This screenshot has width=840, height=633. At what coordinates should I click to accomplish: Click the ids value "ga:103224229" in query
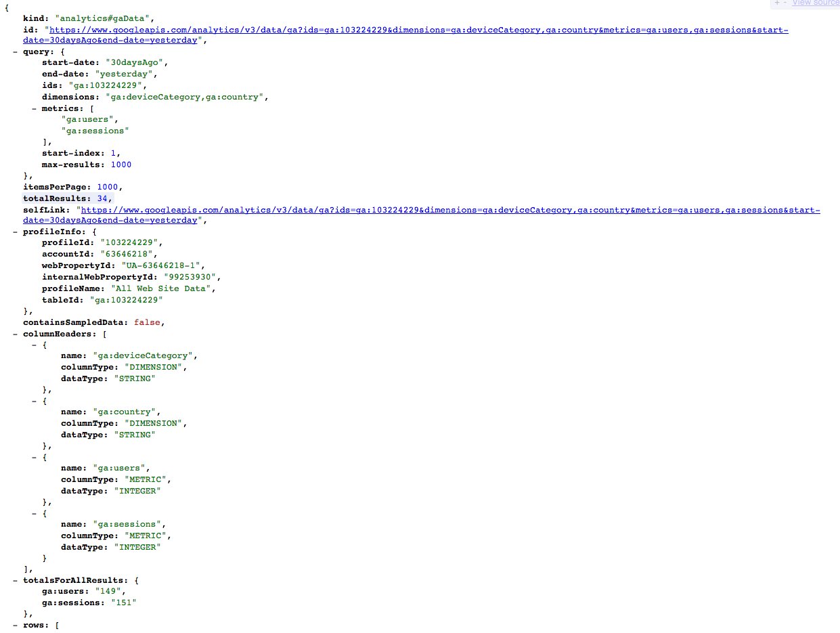pos(107,86)
